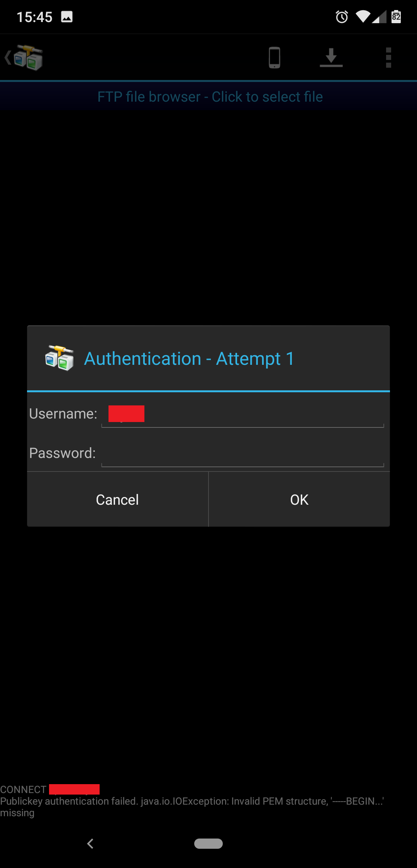Tap the Authentication - Attempt 1 title

coord(189,359)
